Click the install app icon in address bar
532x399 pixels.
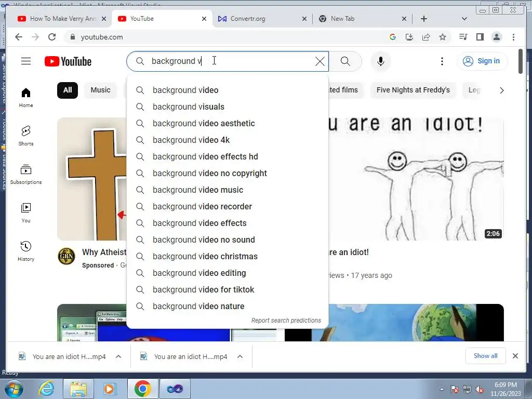click(x=409, y=37)
